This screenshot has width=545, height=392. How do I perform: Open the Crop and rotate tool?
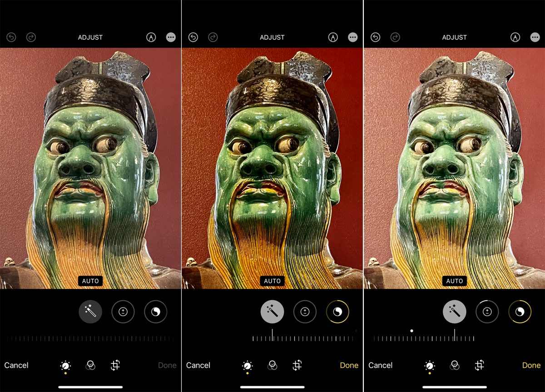point(116,365)
